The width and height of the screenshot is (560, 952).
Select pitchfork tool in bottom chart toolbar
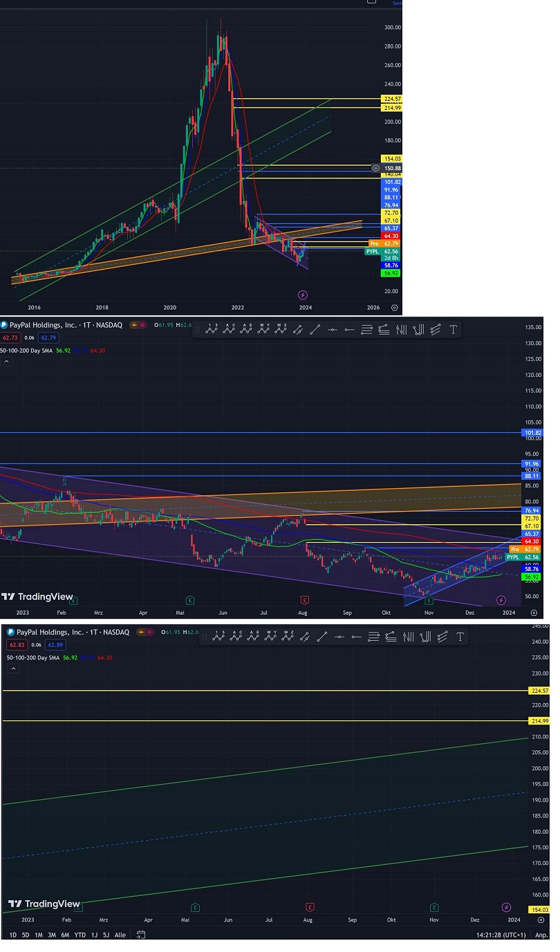[426, 637]
